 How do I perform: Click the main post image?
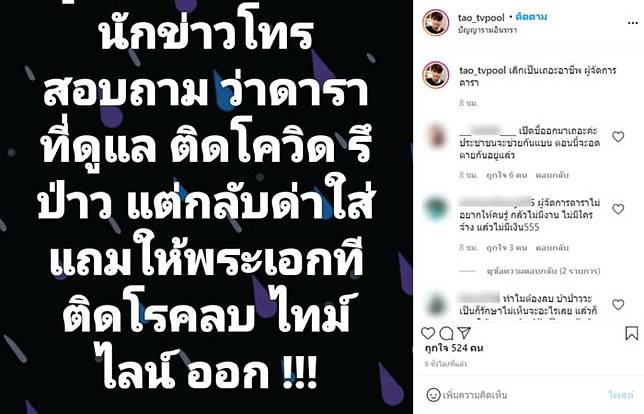[x=206, y=207]
